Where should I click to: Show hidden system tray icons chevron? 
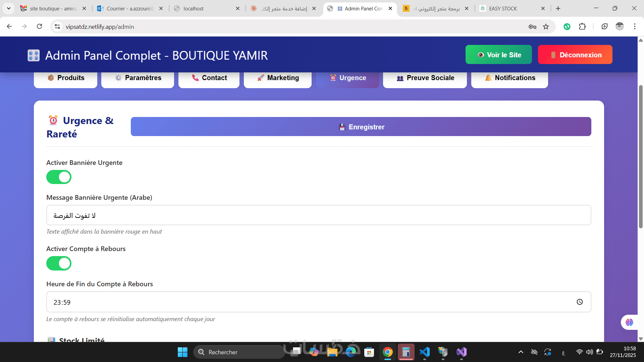tap(521, 352)
